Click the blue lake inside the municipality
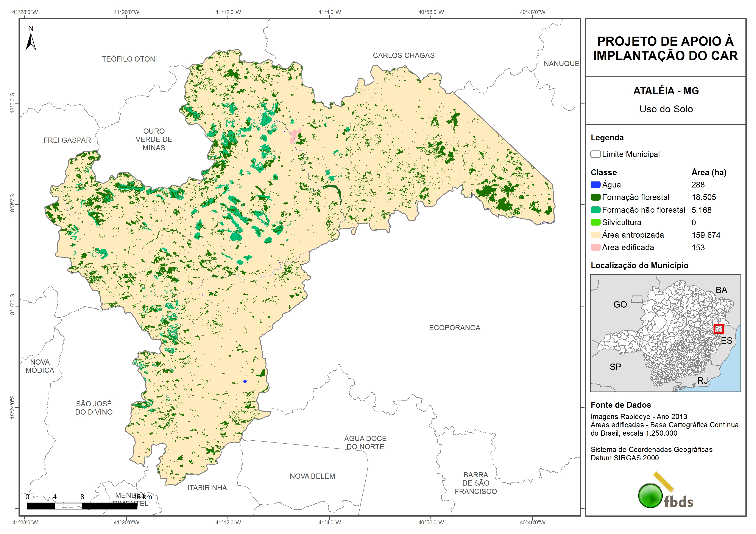 tap(245, 381)
